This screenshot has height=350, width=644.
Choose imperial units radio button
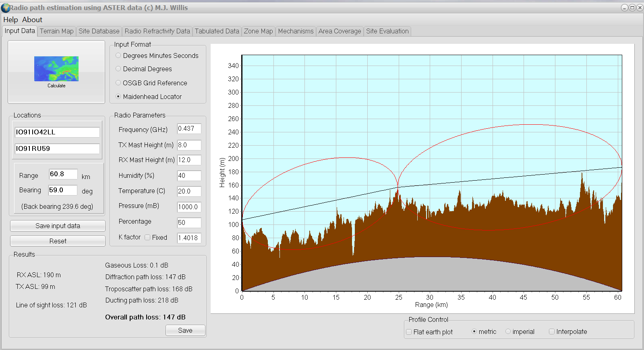(x=508, y=331)
